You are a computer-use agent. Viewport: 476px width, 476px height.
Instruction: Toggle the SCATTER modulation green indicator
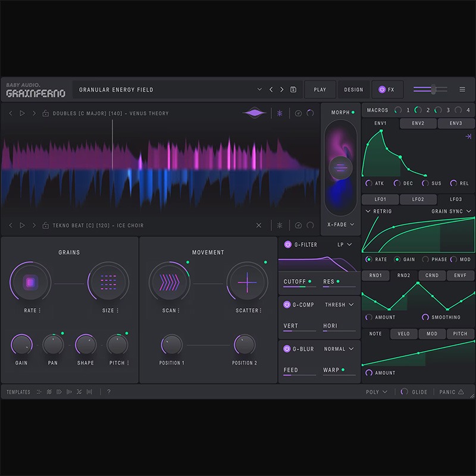coord(265,262)
